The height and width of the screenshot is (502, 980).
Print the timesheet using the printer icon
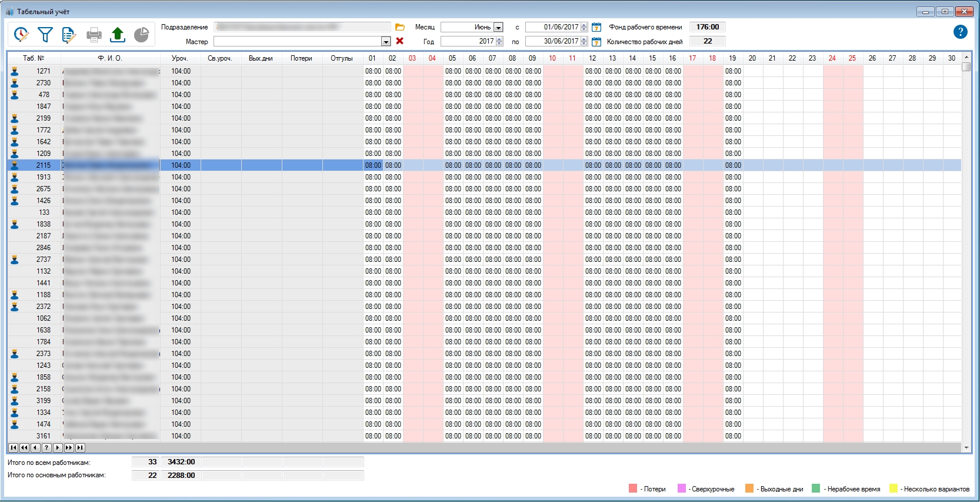(x=94, y=35)
